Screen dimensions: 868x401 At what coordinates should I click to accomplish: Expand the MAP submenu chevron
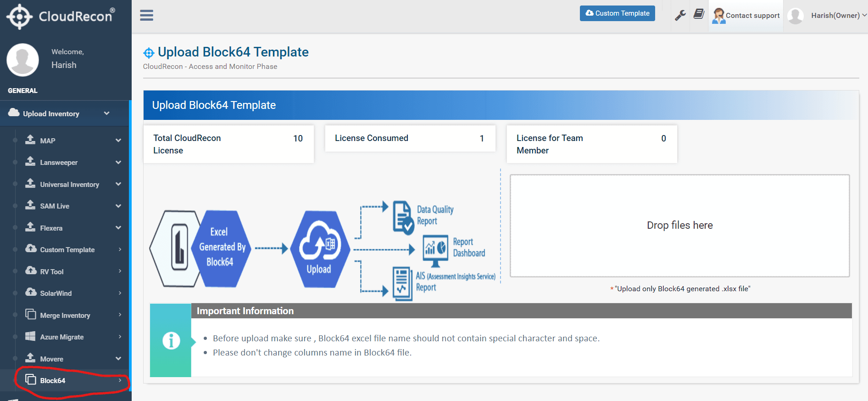pyautogui.click(x=118, y=141)
